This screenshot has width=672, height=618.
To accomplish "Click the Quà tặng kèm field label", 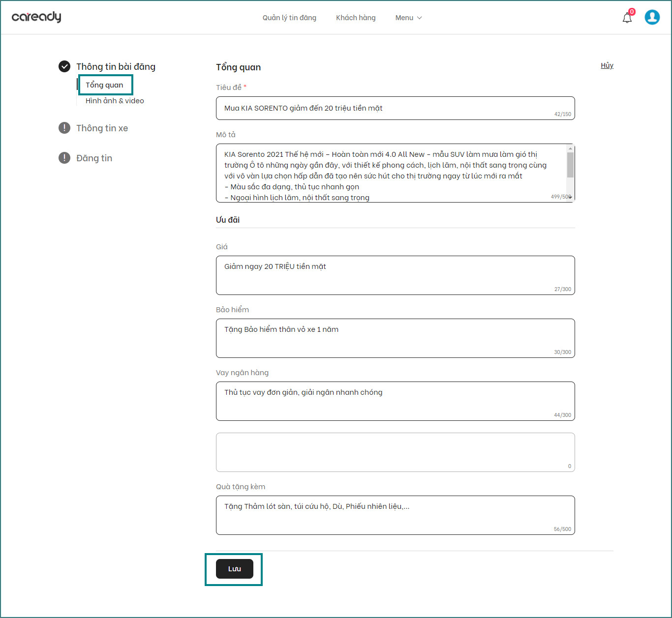I will [x=241, y=487].
